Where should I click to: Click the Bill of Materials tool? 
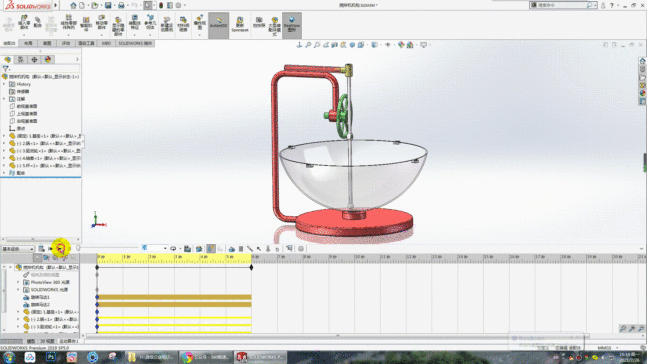point(183,24)
